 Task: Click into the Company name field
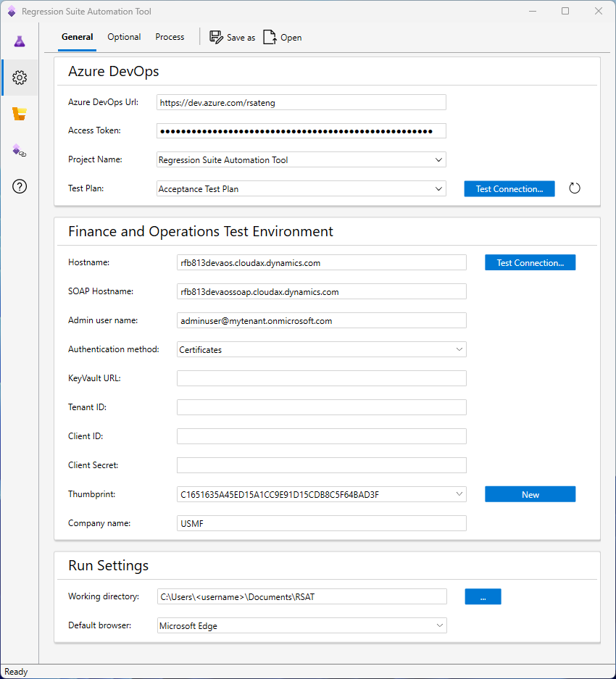coord(321,523)
